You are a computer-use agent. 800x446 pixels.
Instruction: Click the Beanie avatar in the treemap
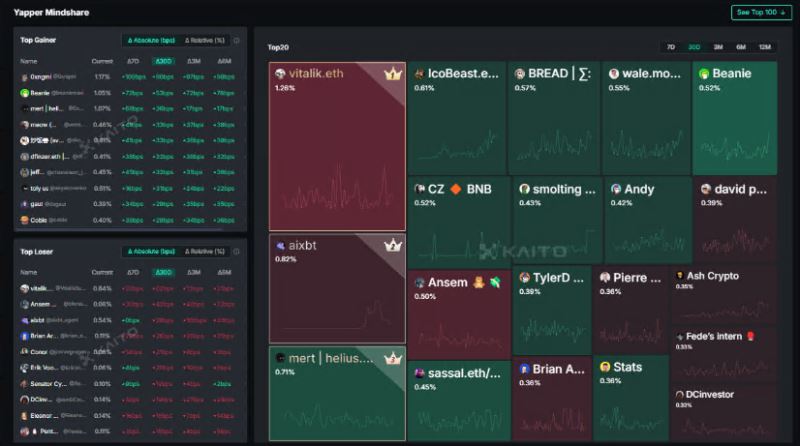[x=704, y=74]
